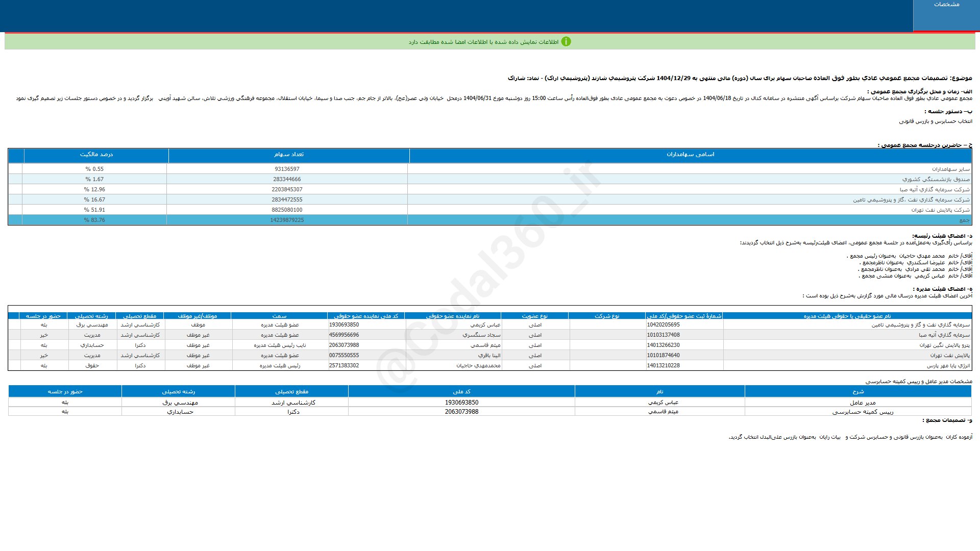The height and width of the screenshot is (551, 980).
Task: Click the رییس کمیته حسابرسی row cell
Action: (x=863, y=412)
